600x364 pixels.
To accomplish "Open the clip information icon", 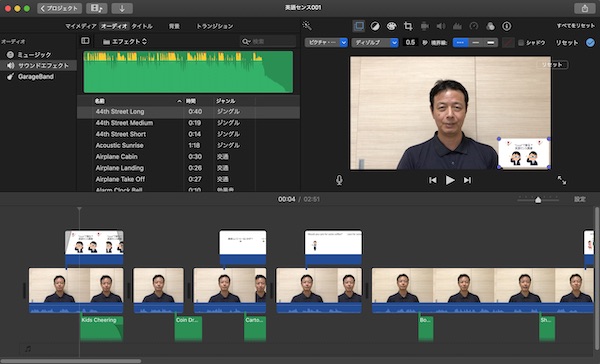I will pos(507,26).
